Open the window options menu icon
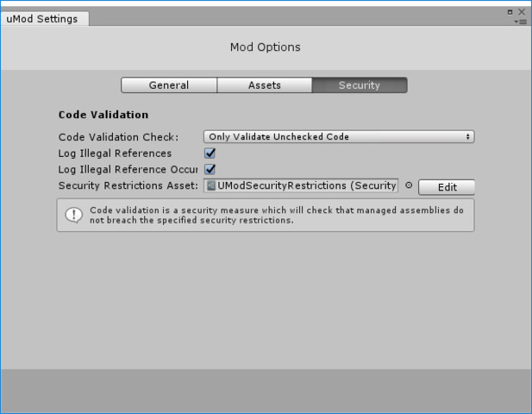 click(521, 22)
